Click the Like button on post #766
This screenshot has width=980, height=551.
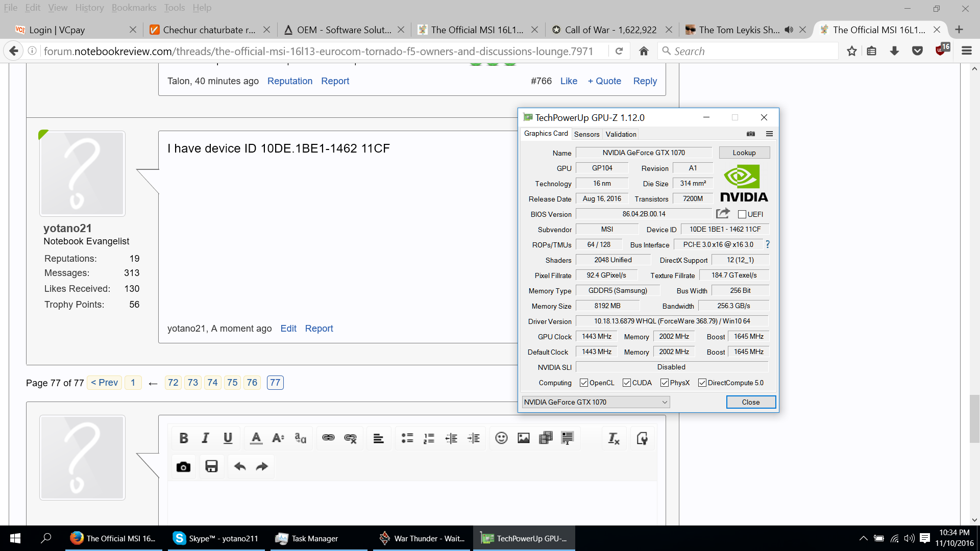(569, 81)
